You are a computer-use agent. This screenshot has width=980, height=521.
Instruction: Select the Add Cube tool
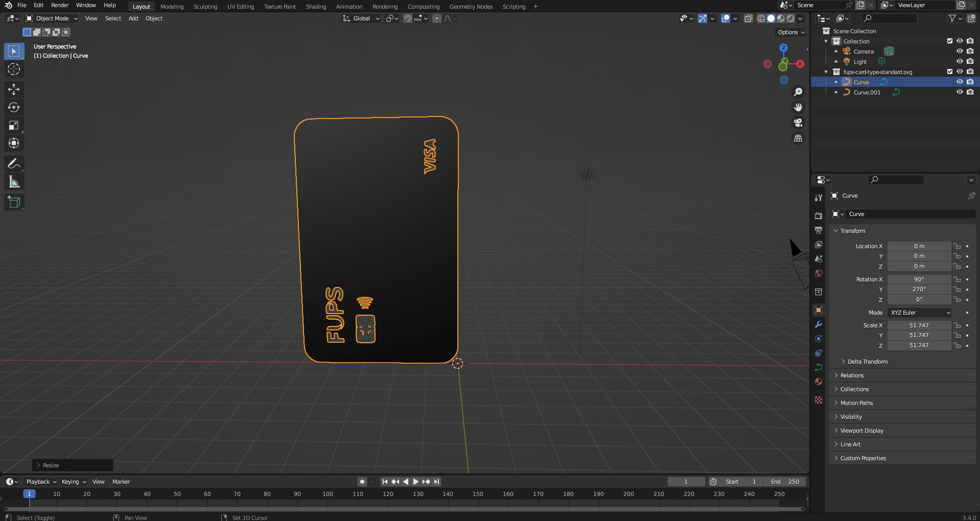click(14, 202)
